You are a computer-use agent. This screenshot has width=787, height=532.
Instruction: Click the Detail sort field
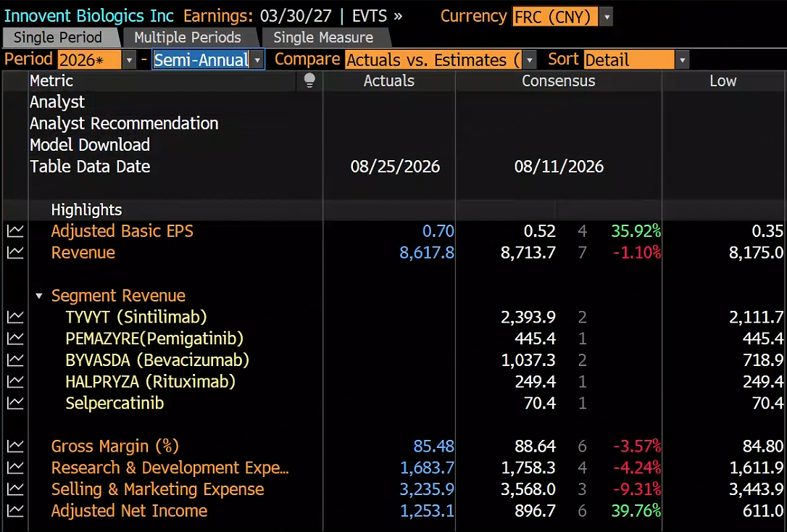click(x=629, y=60)
